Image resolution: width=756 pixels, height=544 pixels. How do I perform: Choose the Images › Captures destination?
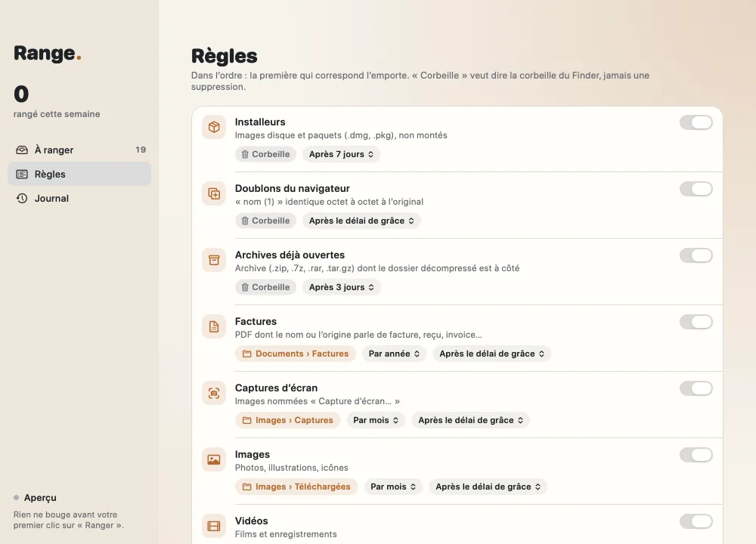click(x=287, y=420)
